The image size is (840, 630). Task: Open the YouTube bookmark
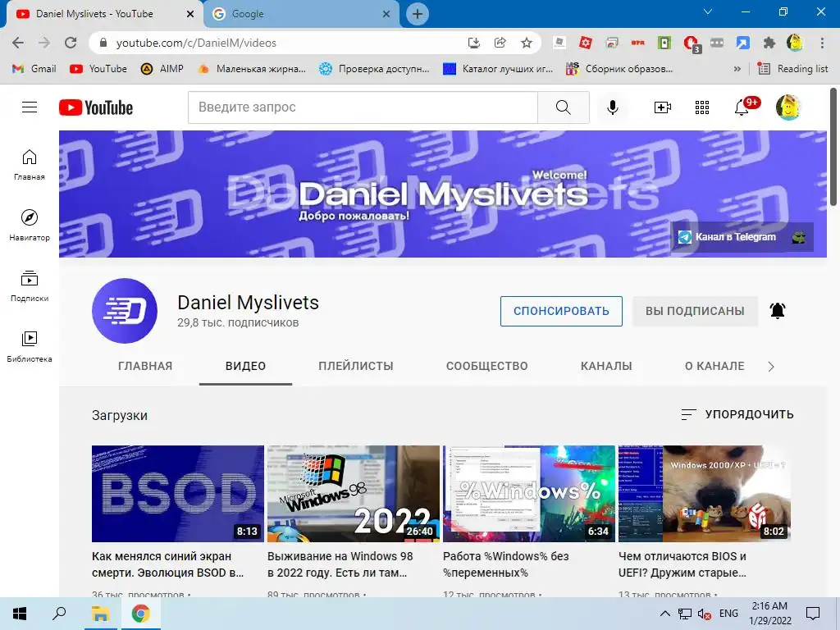click(98, 69)
